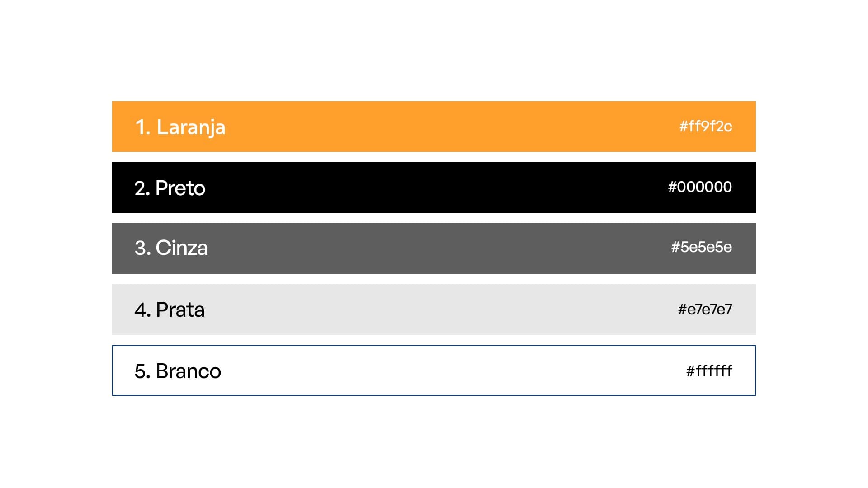The width and height of the screenshot is (868, 488).
Task: Click the '5. Branco' label
Action: (178, 371)
